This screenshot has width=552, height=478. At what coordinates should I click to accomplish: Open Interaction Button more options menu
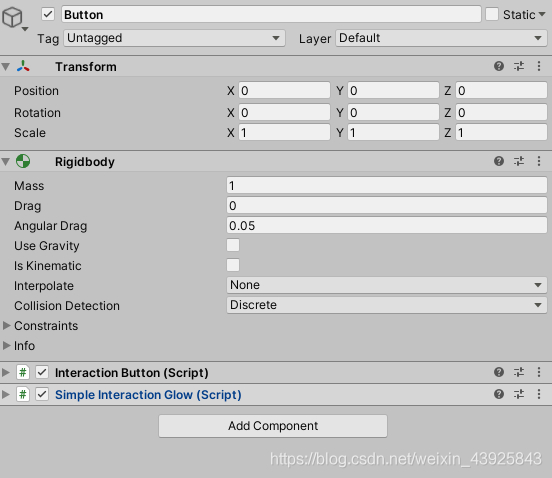(x=539, y=372)
